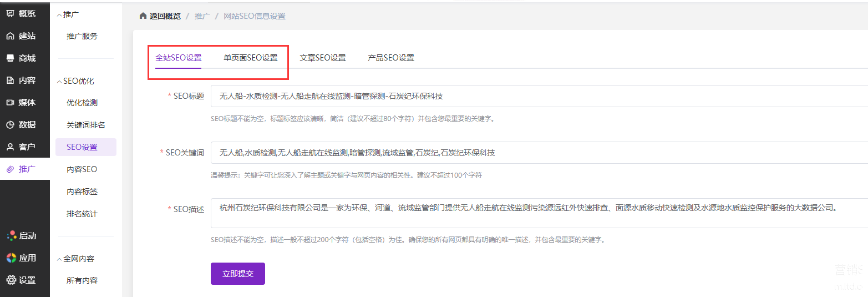Open the 设置 gear icon

click(11, 280)
